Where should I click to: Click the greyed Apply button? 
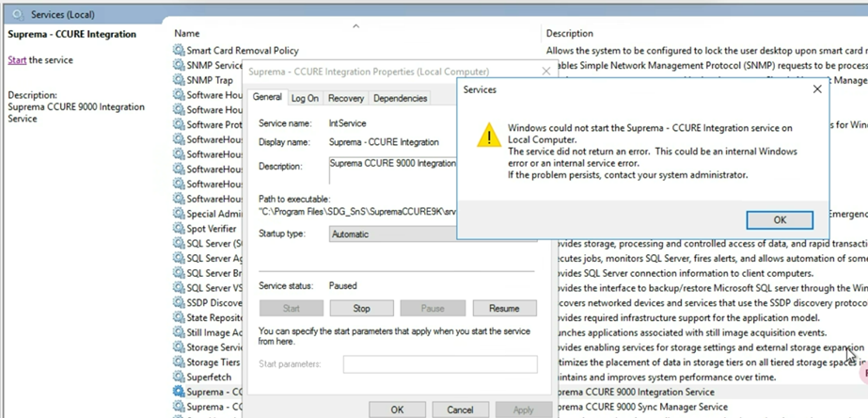[x=523, y=410]
